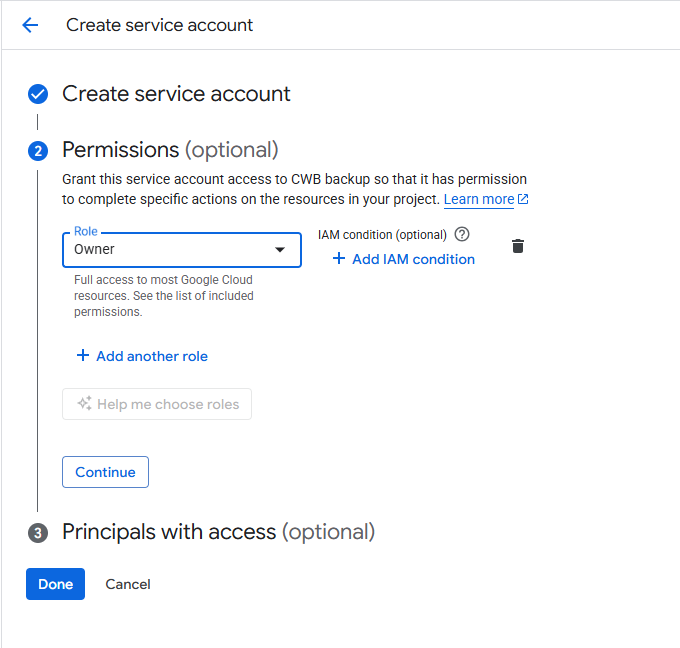Open the external link icon after Learn more

523,199
